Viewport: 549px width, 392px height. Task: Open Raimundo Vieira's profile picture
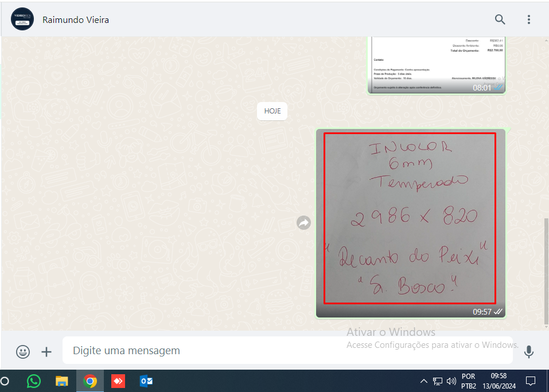click(x=22, y=19)
